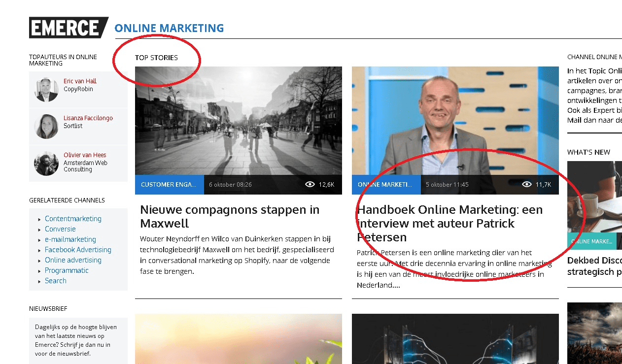Click the eye icon showing 11,7K views
The height and width of the screenshot is (364, 622).
coord(527,185)
